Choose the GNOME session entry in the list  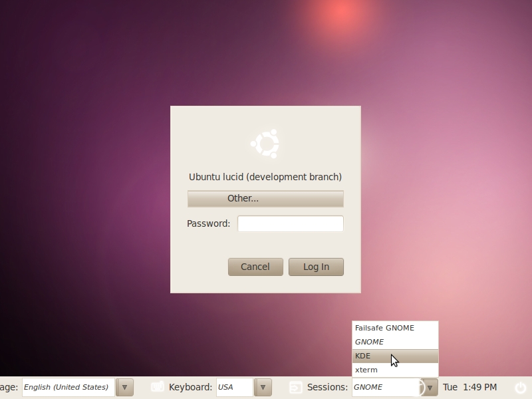(x=395, y=342)
